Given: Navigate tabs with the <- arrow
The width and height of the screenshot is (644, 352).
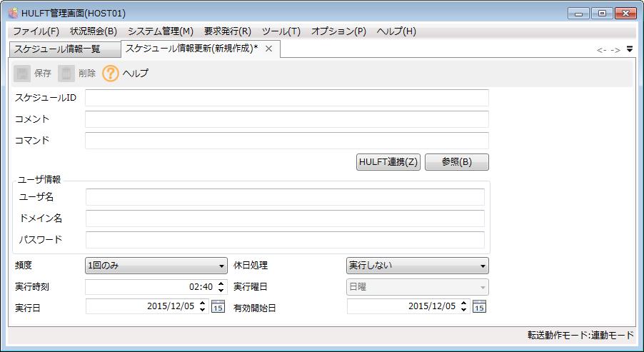Looking at the screenshot, I should coord(602,50).
